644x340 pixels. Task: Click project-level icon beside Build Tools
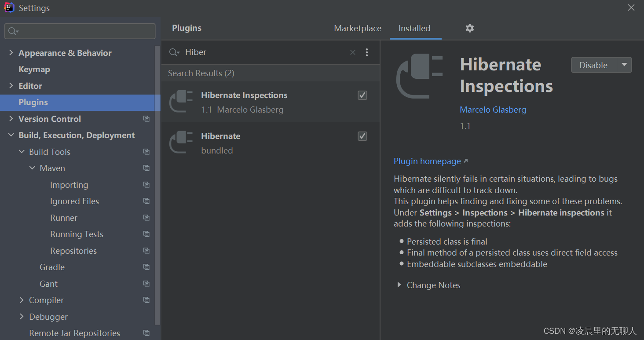point(146,152)
